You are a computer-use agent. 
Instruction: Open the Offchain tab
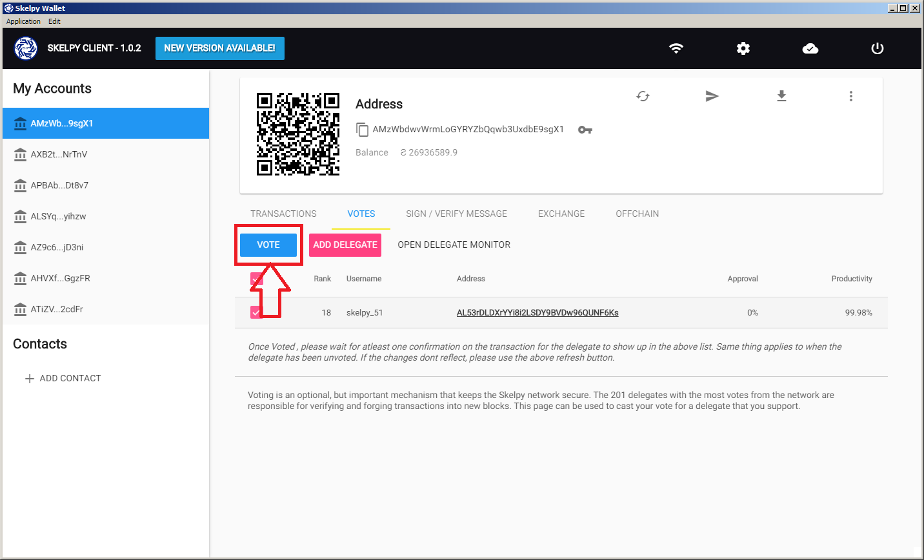point(638,214)
